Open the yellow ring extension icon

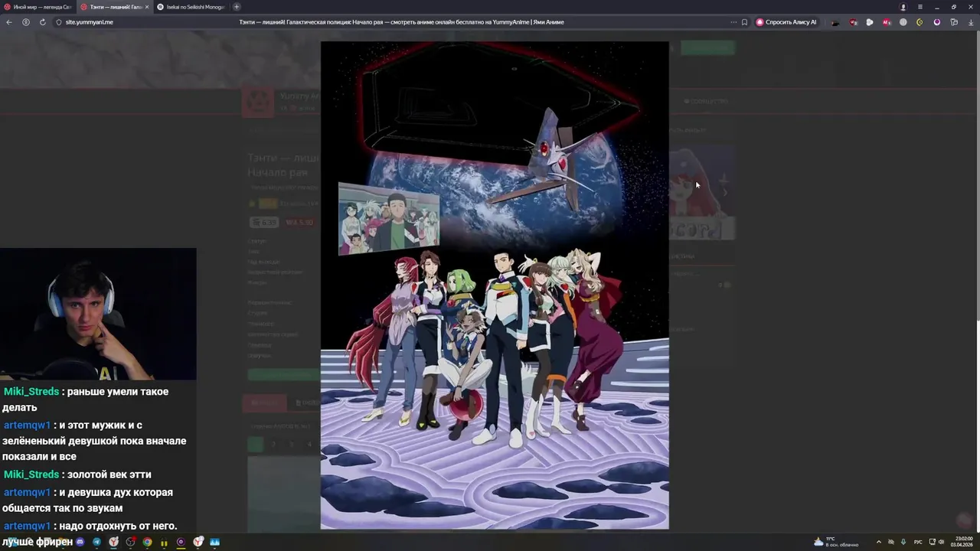920,22
